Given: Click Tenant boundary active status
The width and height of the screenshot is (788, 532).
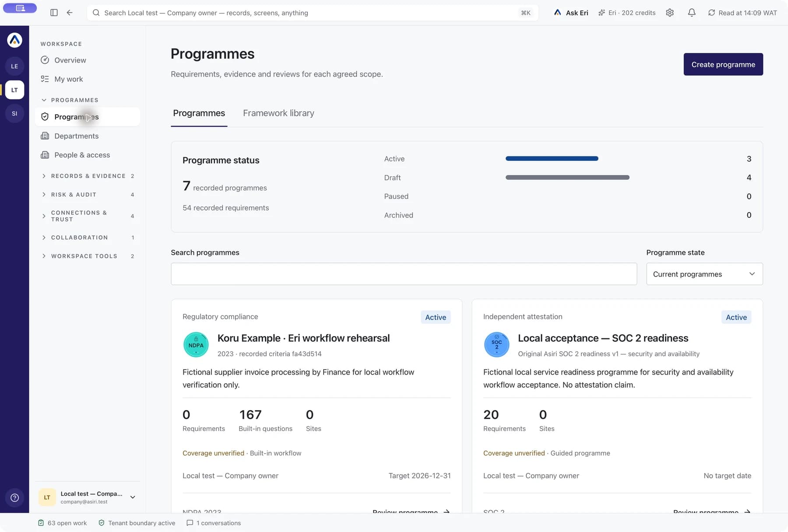Looking at the screenshot, I should click(x=137, y=523).
